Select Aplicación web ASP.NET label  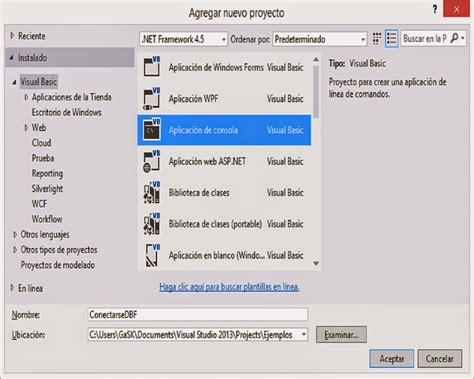(207, 161)
